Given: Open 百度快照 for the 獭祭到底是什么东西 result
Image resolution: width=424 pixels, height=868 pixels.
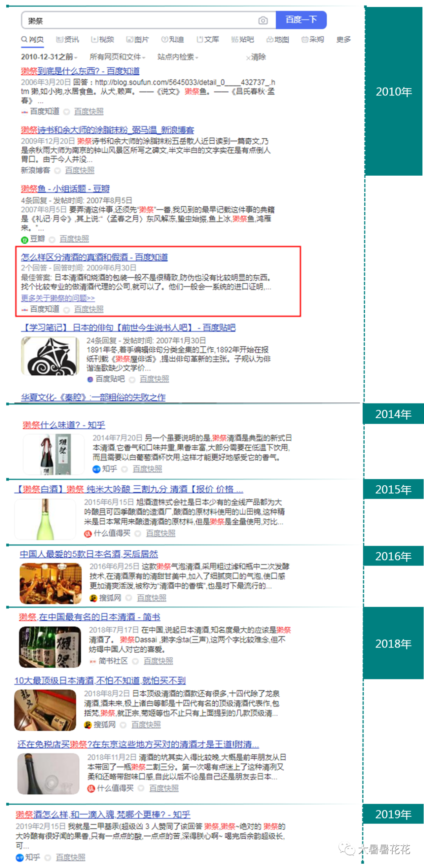Looking at the screenshot, I should click(89, 112).
